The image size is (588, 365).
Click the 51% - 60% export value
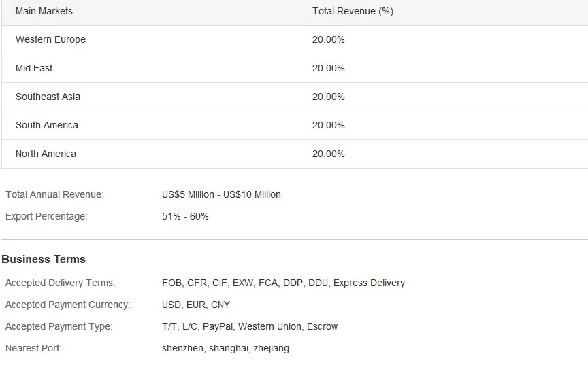185,216
